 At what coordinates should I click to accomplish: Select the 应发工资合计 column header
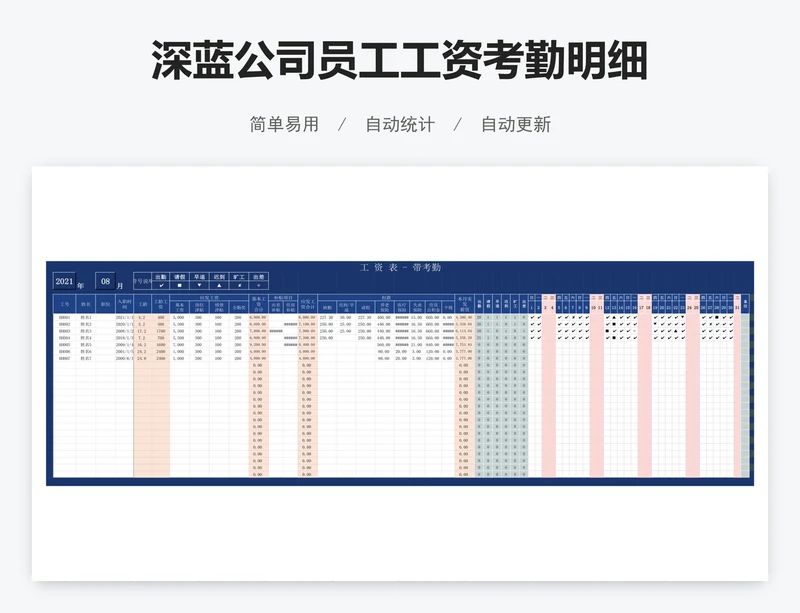[308, 304]
